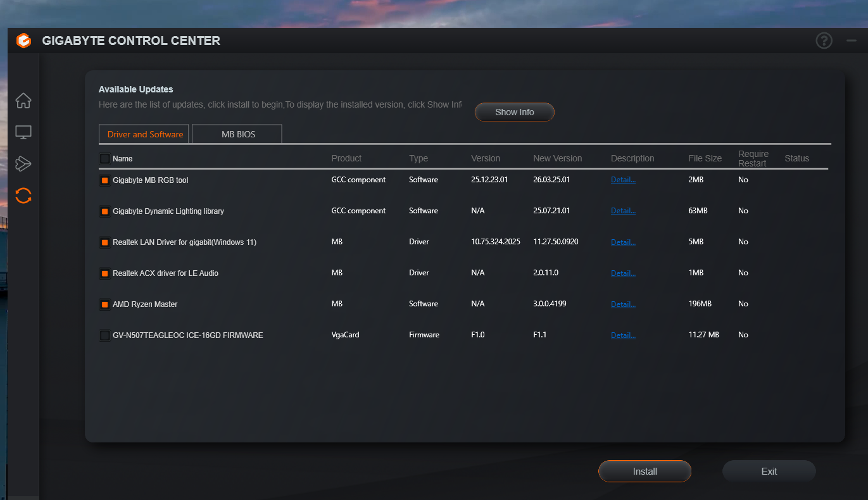Click the Require Restart column header

(753, 158)
